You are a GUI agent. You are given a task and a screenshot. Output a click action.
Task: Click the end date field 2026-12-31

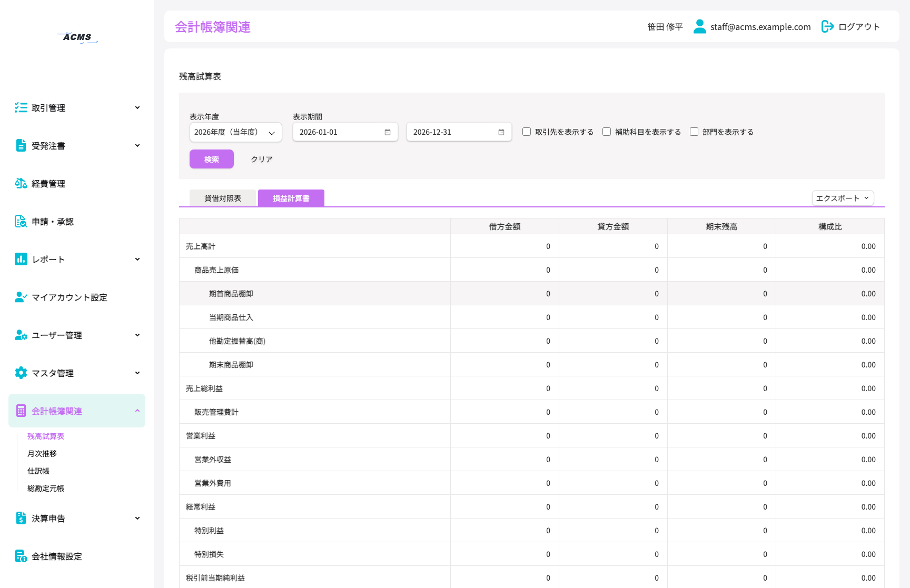point(459,132)
